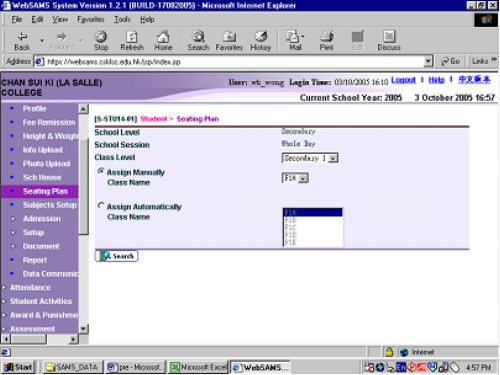Open the Class Level Secondary 1 dropdown
This screenshot has width=500, height=375.
pyautogui.click(x=310, y=158)
